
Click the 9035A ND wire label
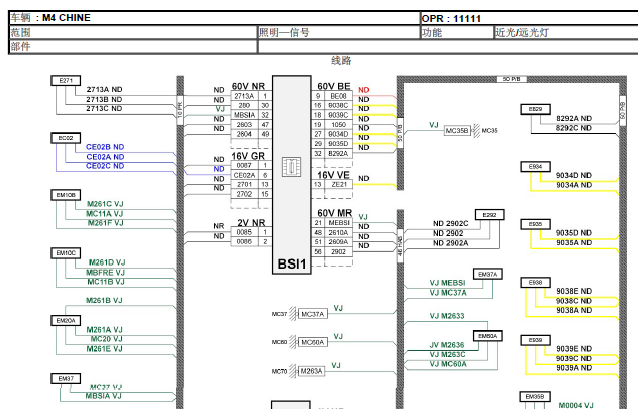click(574, 243)
